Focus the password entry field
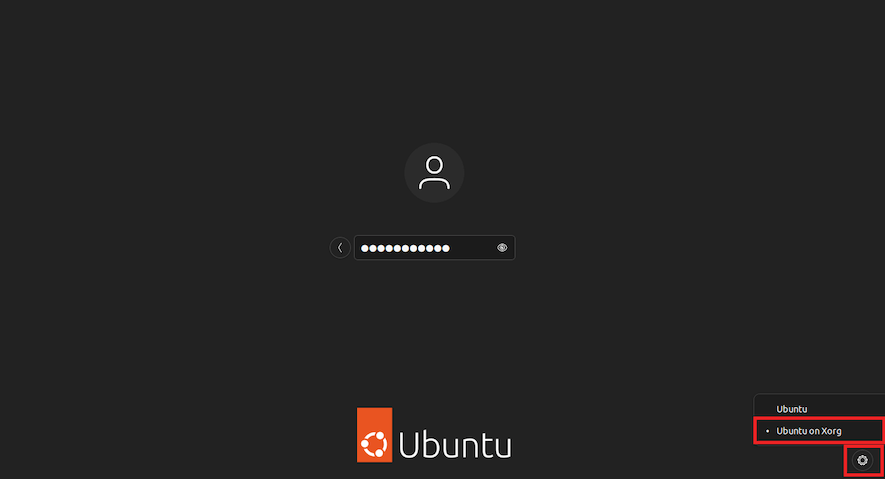Image resolution: width=885 pixels, height=479 pixels. click(434, 248)
